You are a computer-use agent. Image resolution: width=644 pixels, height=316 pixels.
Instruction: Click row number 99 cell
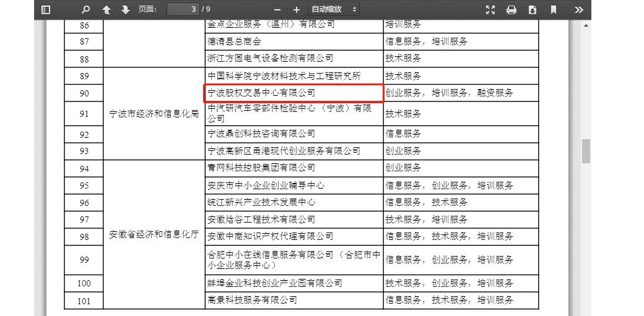click(84, 260)
